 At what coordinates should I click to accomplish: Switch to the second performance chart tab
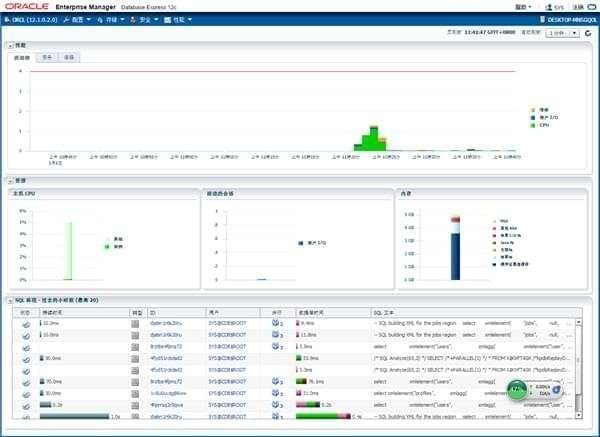[x=47, y=57]
